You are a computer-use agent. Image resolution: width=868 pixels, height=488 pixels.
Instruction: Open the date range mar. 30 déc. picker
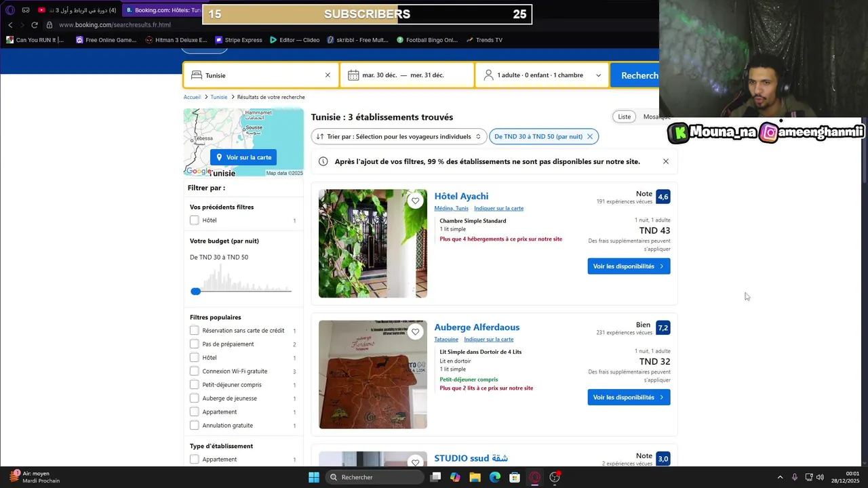tap(407, 75)
